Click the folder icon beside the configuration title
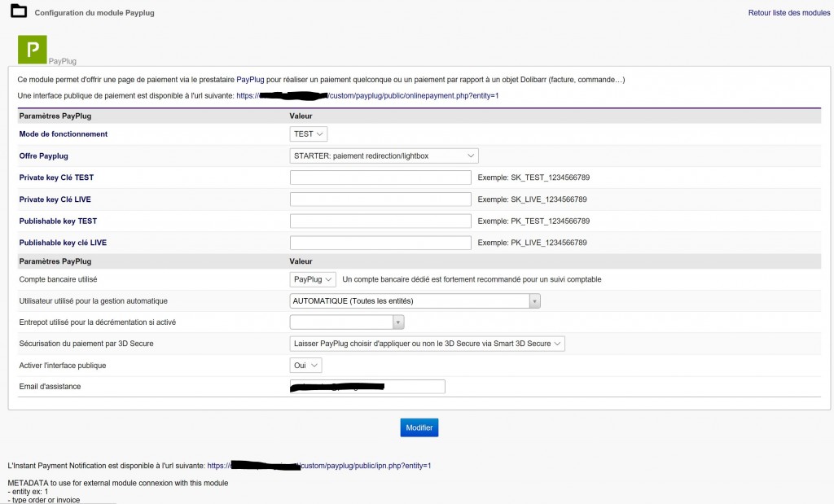This screenshot has width=834, height=504. point(17,13)
